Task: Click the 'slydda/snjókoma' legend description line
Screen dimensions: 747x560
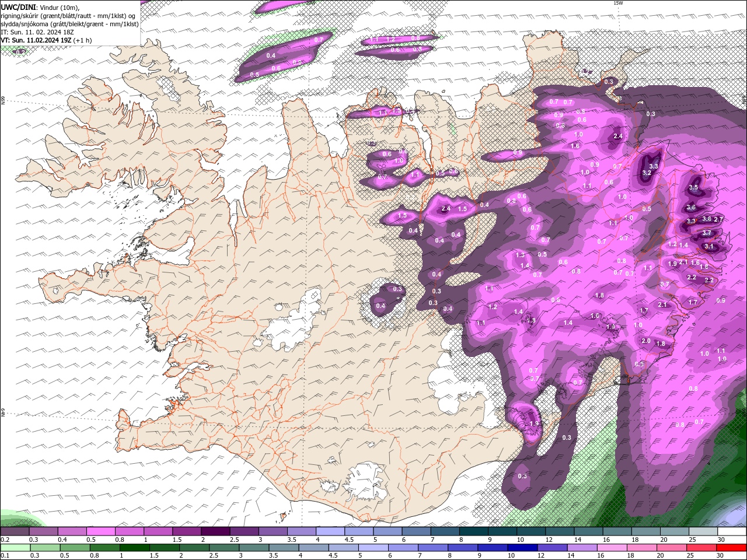Action: (x=69, y=24)
